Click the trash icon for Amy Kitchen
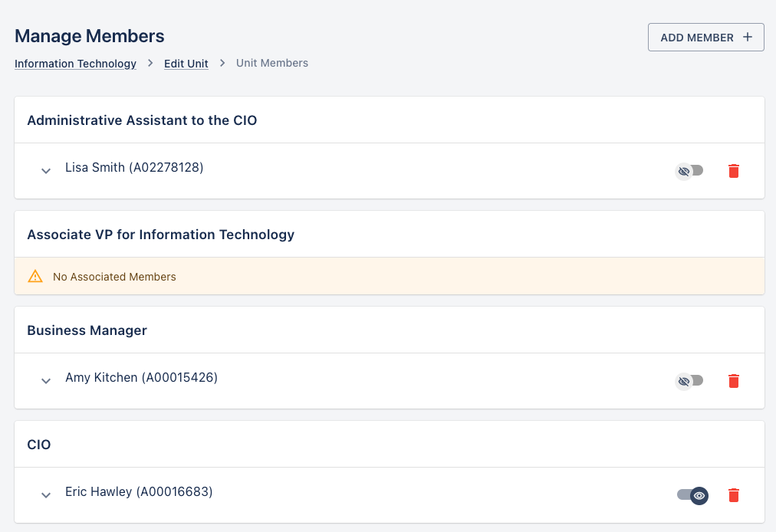 point(733,381)
